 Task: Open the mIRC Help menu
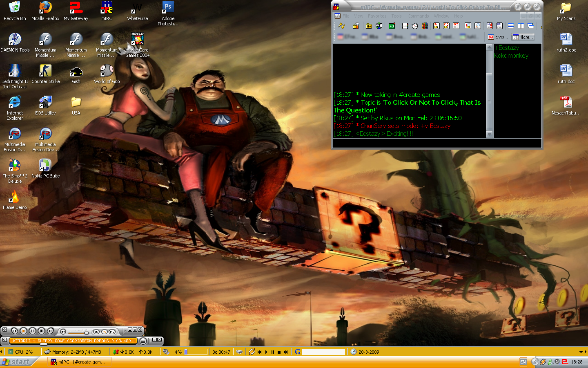(x=459, y=16)
